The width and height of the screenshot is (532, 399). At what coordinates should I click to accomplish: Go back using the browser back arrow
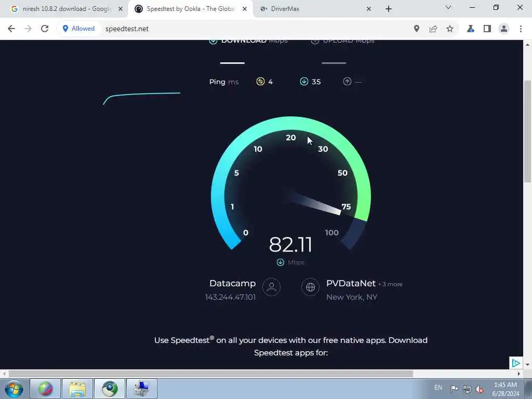click(11, 29)
